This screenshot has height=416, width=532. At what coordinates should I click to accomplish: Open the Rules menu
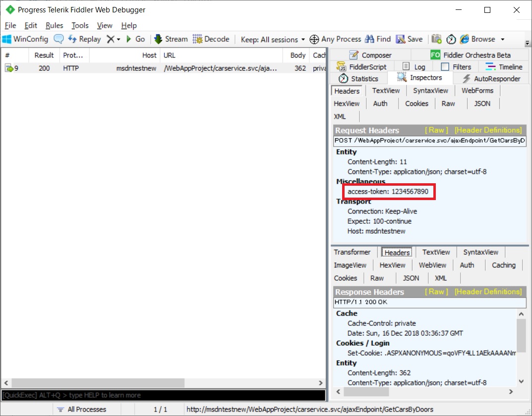54,25
